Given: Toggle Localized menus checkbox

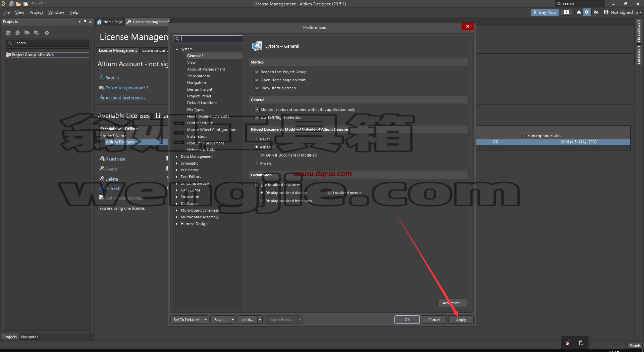Looking at the screenshot, I should (x=329, y=193).
